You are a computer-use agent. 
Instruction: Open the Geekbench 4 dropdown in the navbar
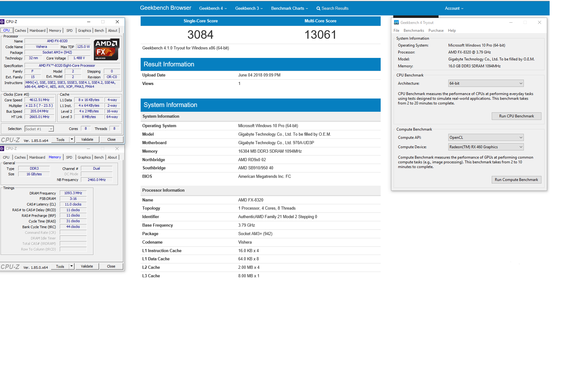click(x=213, y=8)
